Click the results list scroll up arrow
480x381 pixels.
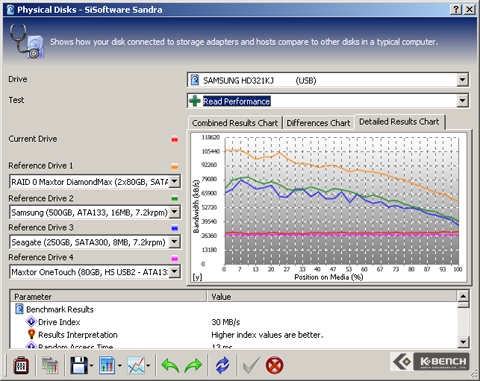463,296
